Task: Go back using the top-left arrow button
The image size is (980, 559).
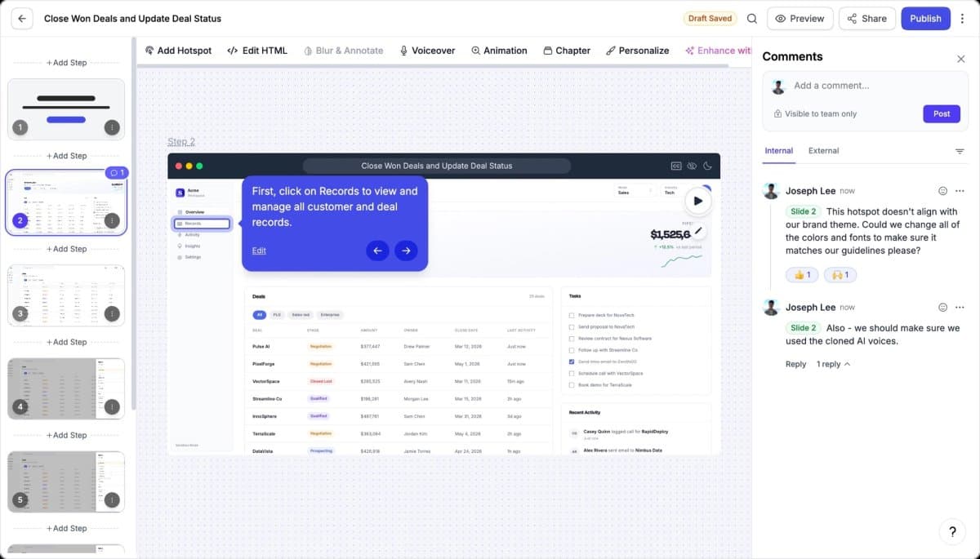Action: coord(22,18)
